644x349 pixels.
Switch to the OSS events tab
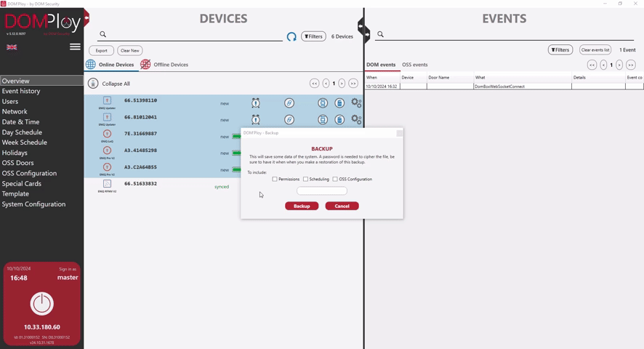coord(415,65)
